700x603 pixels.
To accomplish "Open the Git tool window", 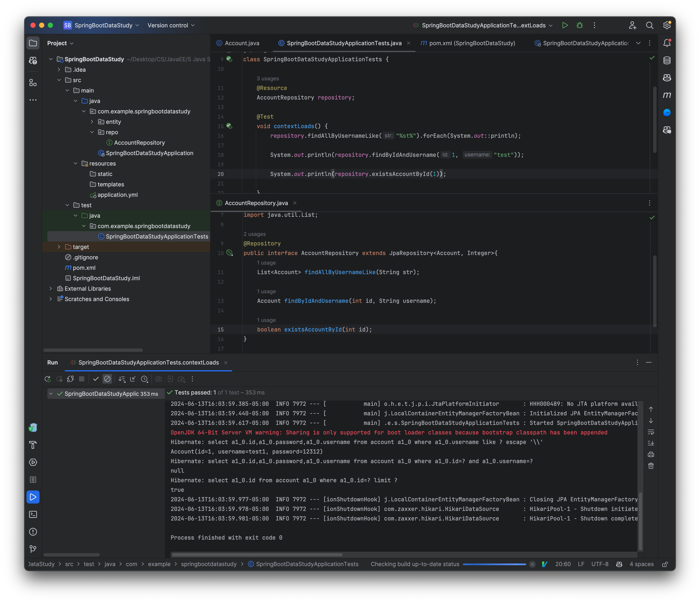I will point(33,549).
